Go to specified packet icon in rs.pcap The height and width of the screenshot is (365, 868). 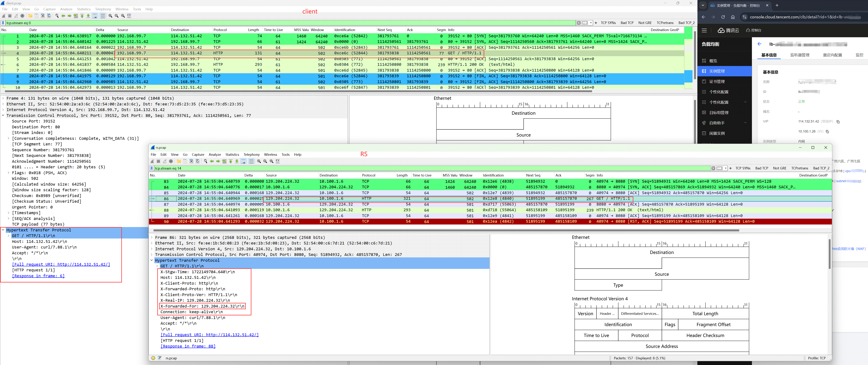click(224, 161)
